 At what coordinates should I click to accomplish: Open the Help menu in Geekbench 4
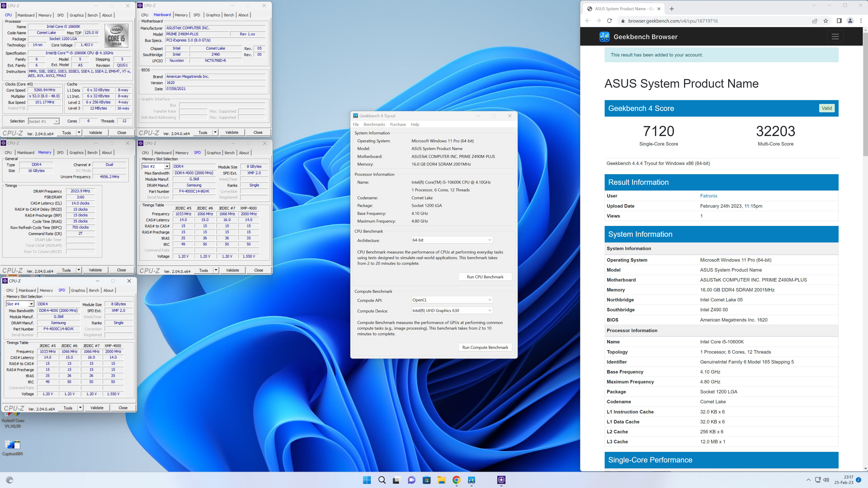415,124
